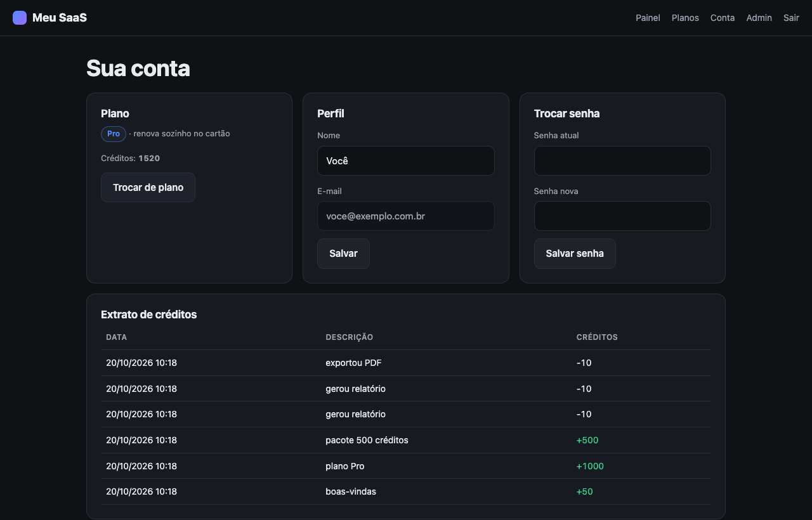Click the 'Trocar senha' card heading
This screenshot has height=520, width=812.
(567, 114)
